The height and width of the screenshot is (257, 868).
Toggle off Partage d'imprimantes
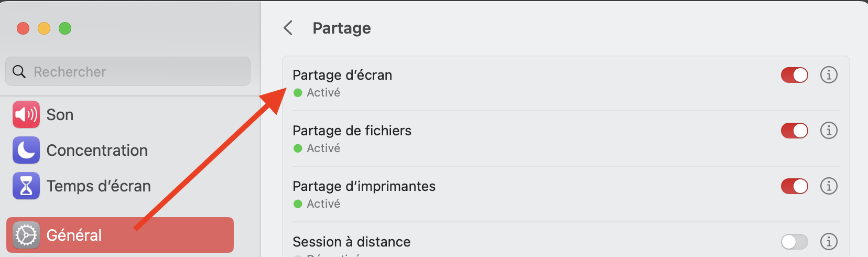coord(794,186)
